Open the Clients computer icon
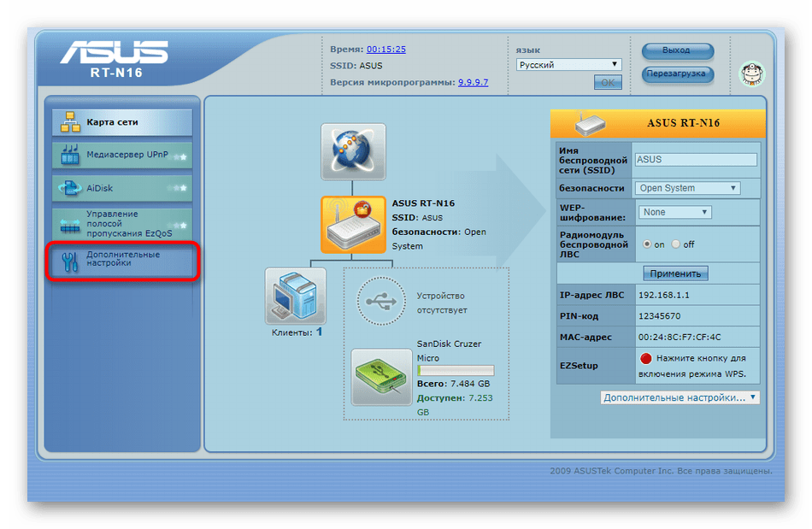This screenshot has height=529, width=812. 295,296
